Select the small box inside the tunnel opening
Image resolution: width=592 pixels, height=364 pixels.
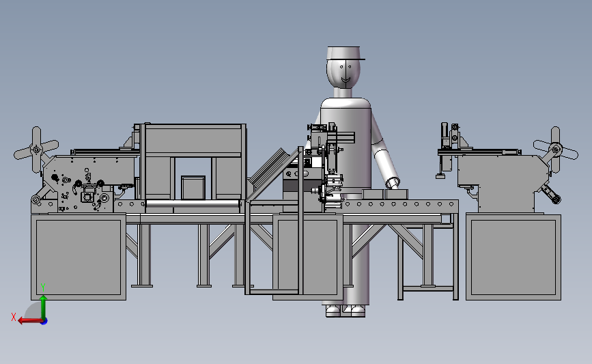[193, 188]
